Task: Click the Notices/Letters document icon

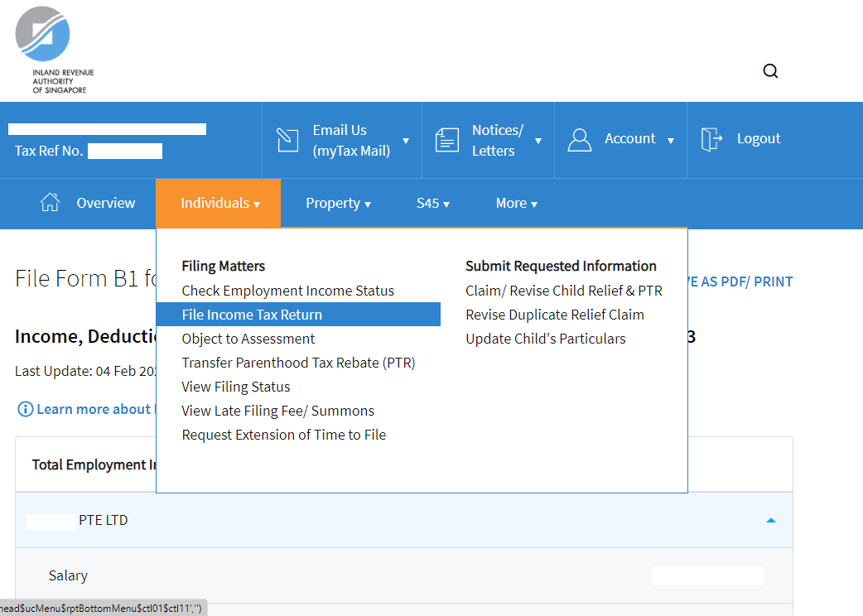Action: point(447,140)
